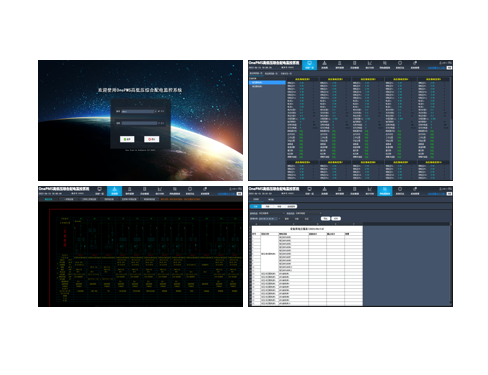Click the highlighted triangle icon in the wiring diagram screen
488x375 pixels.
(114, 191)
